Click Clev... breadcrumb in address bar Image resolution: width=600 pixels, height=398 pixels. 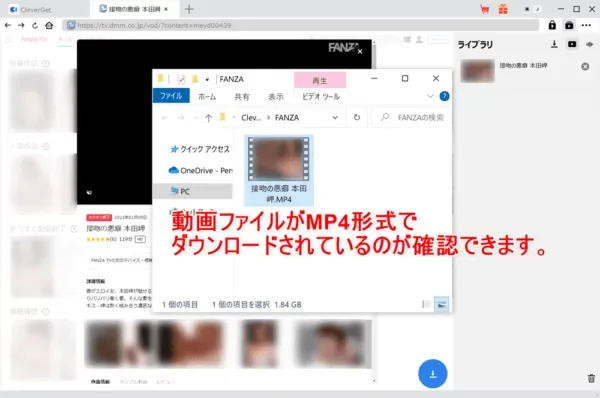(x=251, y=117)
